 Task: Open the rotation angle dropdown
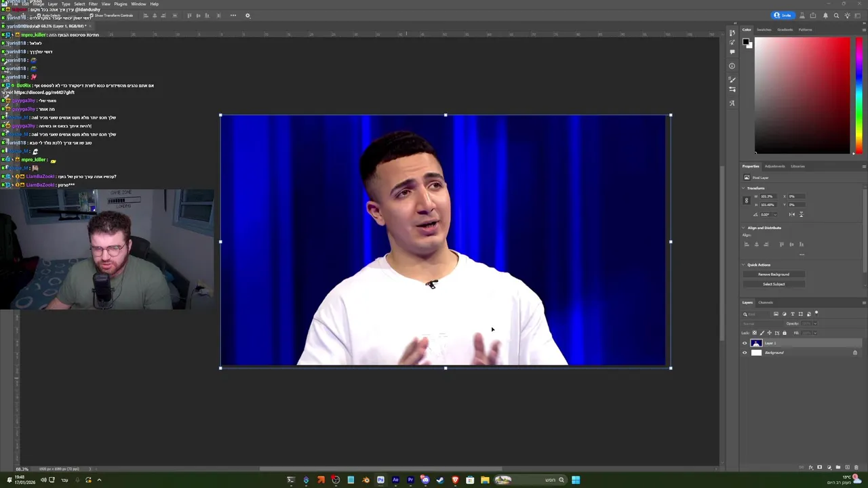pyautogui.click(x=775, y=215)
